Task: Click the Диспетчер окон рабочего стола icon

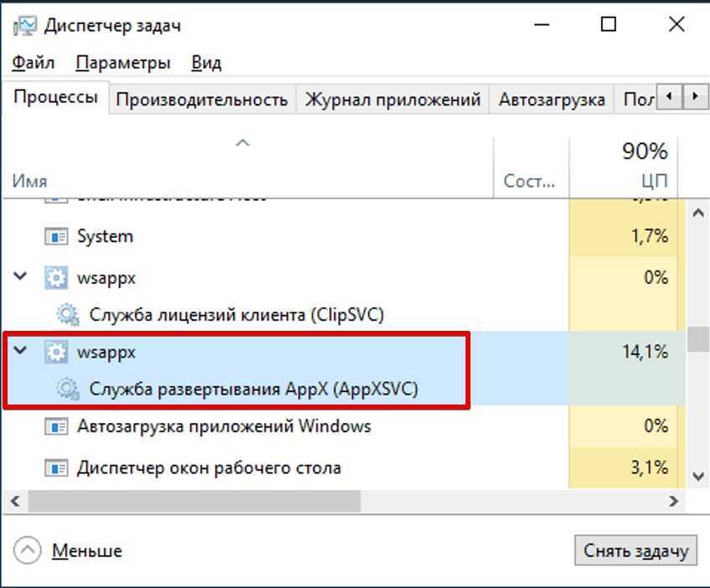Action: coord(56,467)
